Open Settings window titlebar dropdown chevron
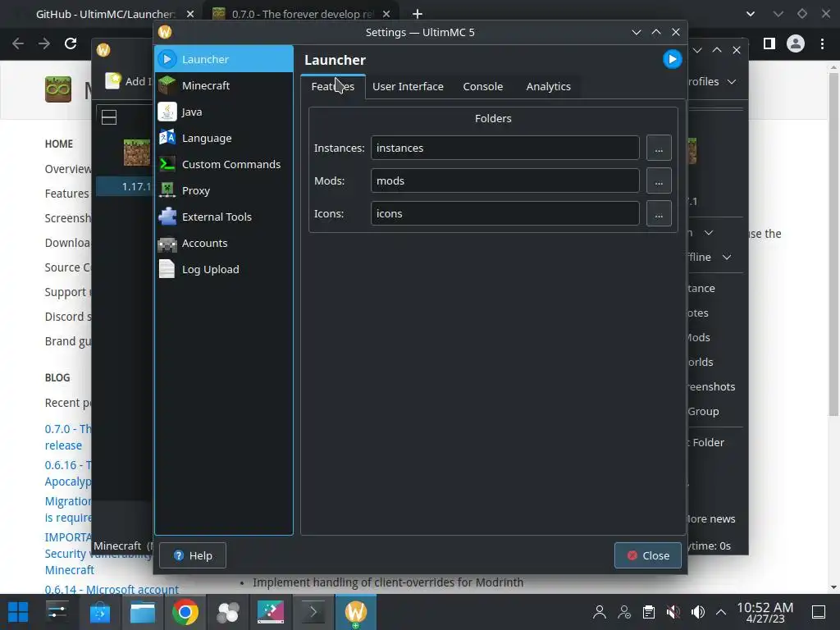 [636, 32]
